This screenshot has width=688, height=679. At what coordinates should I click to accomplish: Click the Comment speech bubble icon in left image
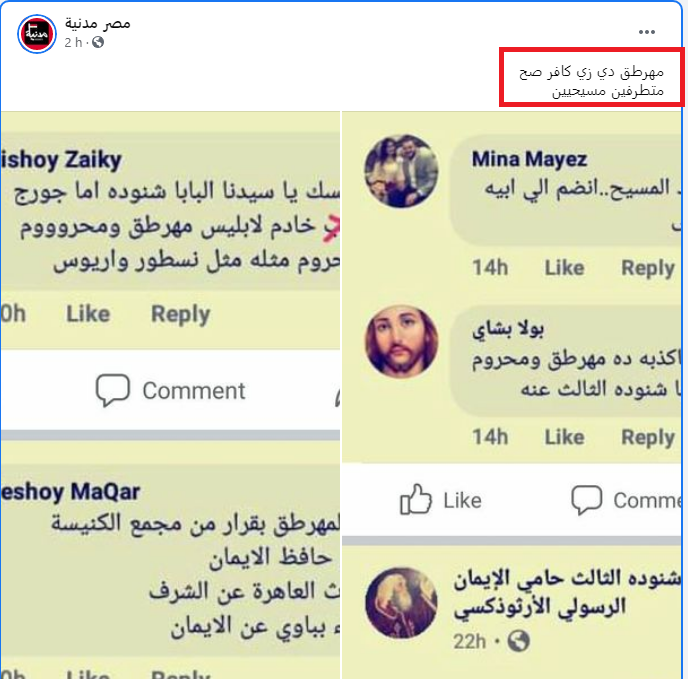click(x=113, y=390)
